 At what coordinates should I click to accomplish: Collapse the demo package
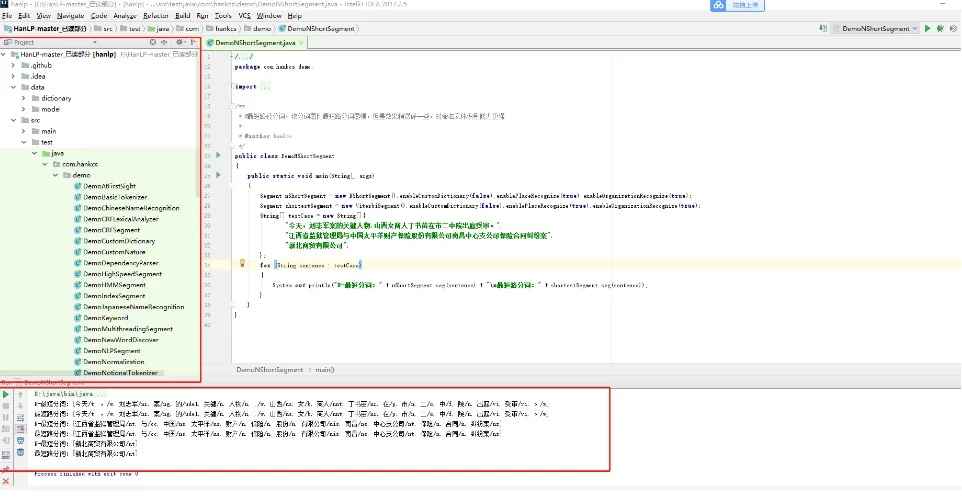point(56,175)
